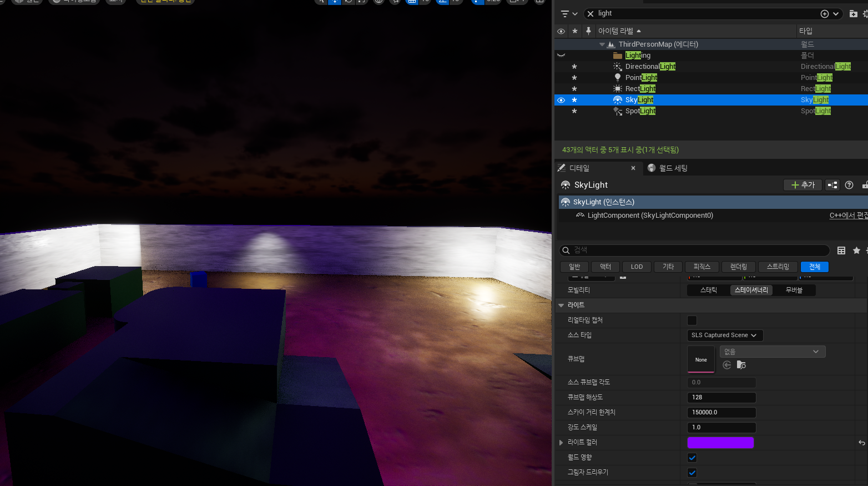The width and height of the screenshot is (868, 486).
Task: Filter details by 렌더링 category
Action: (x=739, y=267)
